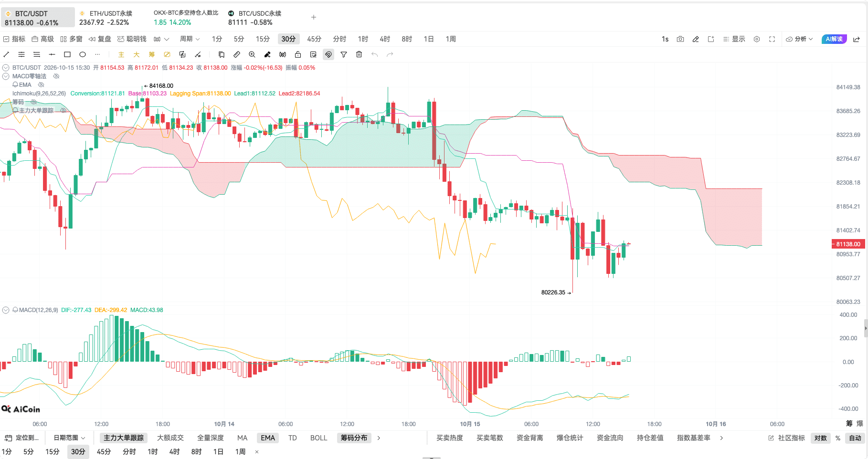868x459 pixels.
Task: Click the pencil edit icon in top right
Action: point(696,39)
